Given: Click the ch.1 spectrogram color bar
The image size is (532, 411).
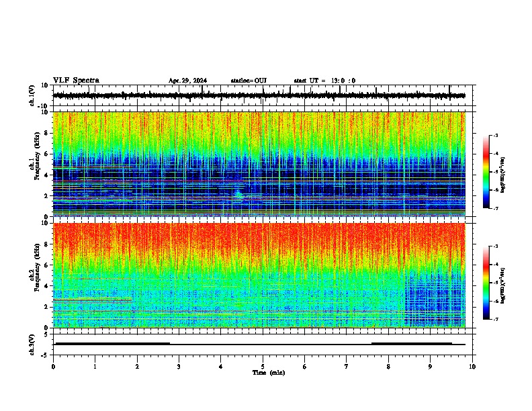Looking at the screenshot, I should 486,172.
